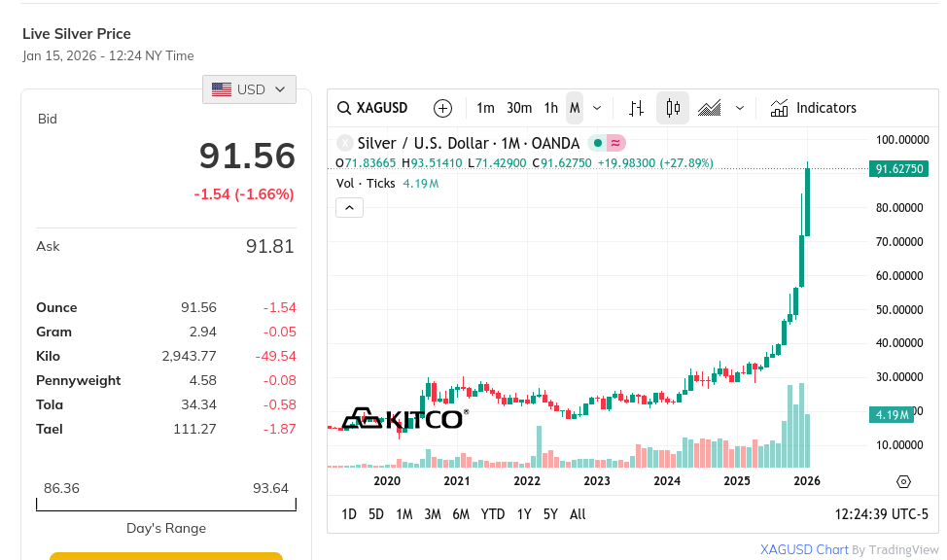The height and width of the screenshot is (560, 947).
Task: Click the day's high value 93.64
Action: (270, 488)
